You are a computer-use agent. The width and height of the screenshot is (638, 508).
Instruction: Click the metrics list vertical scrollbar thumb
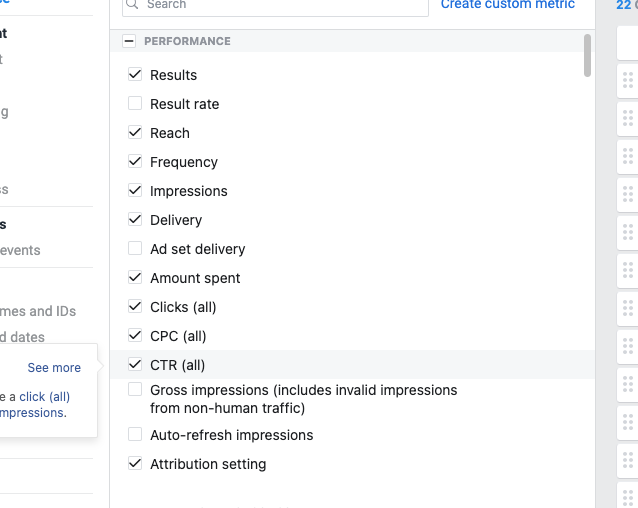[x=587, y=55]
